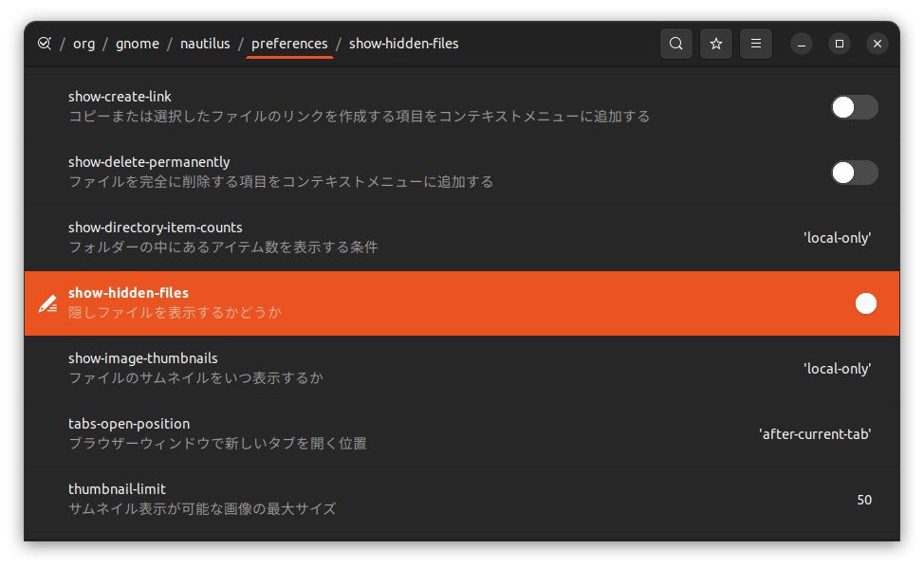The height and width of the screenshot is (568, 924).
Task: Click show-hidden-files path segment
Action: (x=404, y=44)
